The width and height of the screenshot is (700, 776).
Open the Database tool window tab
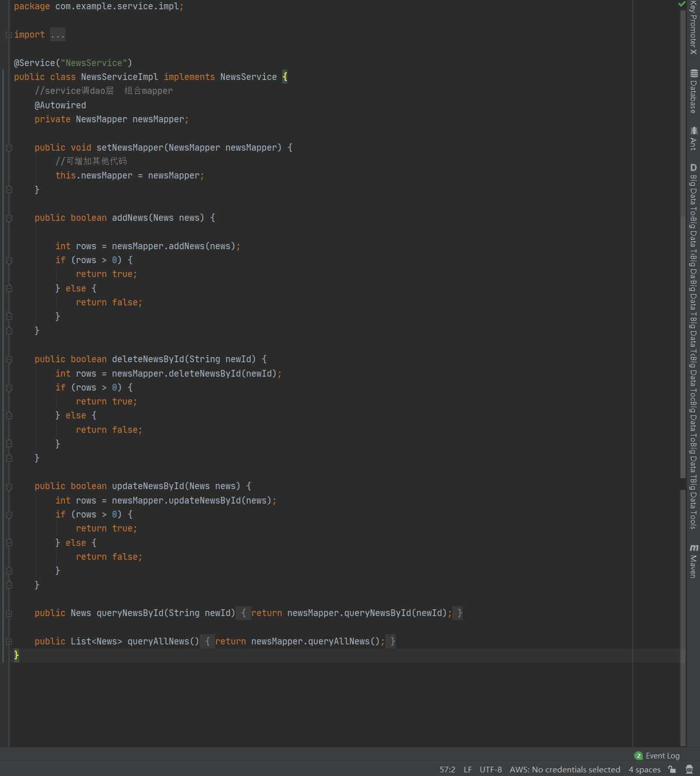pos(693,91)
